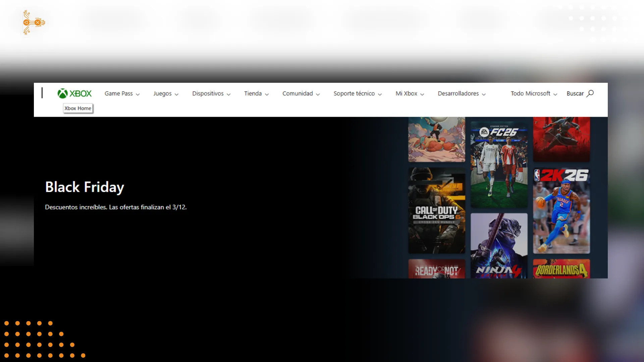Image resolution: width=644 pixels, height=362 pixels.
Task: Open the Juegos menu
Action: [x=166, y=94]
